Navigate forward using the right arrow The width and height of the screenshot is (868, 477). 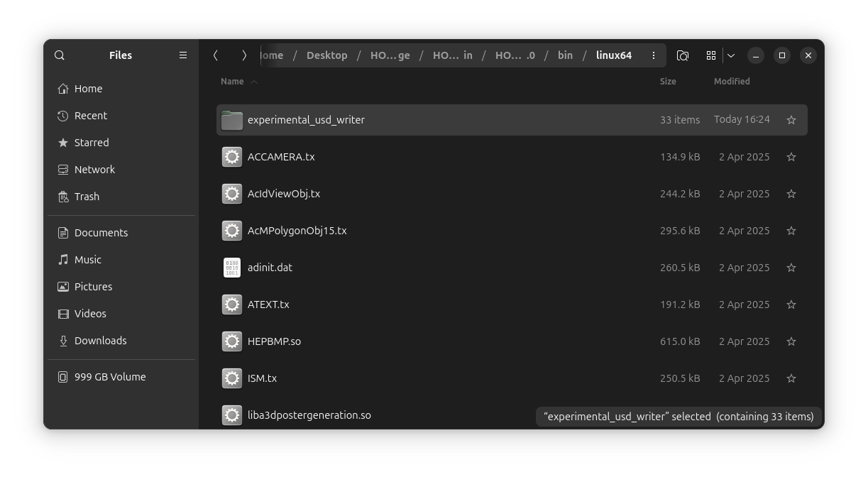[x=244, y=55]
